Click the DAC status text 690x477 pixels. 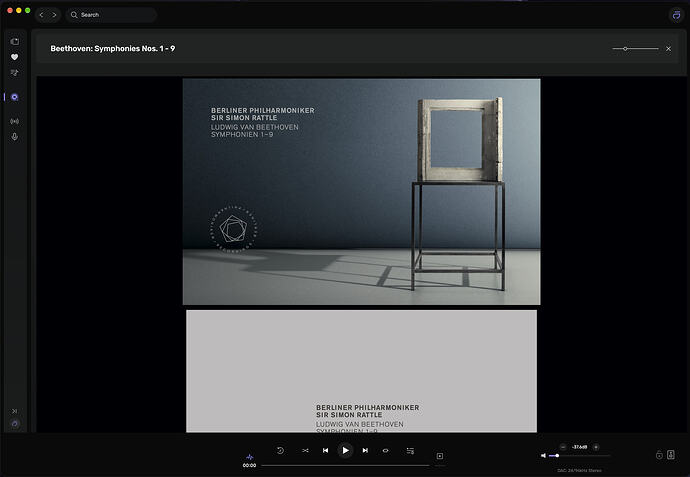point(579,470)
